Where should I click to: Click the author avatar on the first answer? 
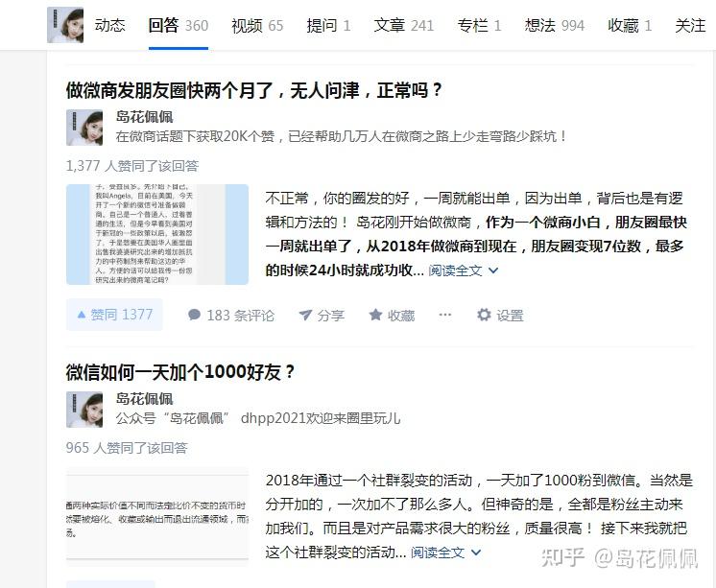pos(84,128)
